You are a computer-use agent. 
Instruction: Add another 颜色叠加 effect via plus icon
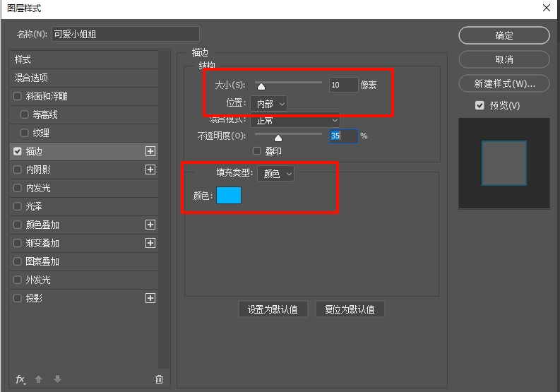(x=150, y=225)
